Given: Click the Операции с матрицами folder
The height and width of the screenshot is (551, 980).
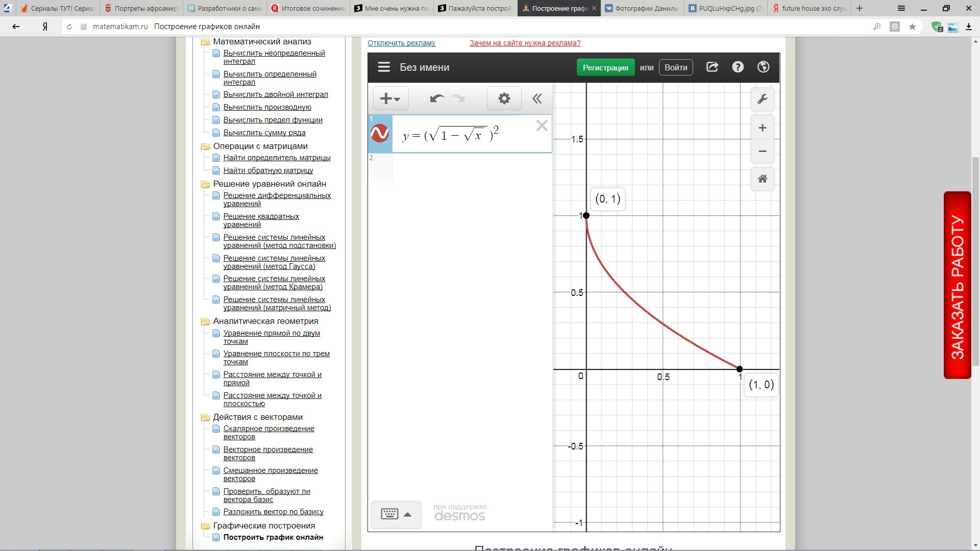Looking at the screenshot, I should point(260,146).
